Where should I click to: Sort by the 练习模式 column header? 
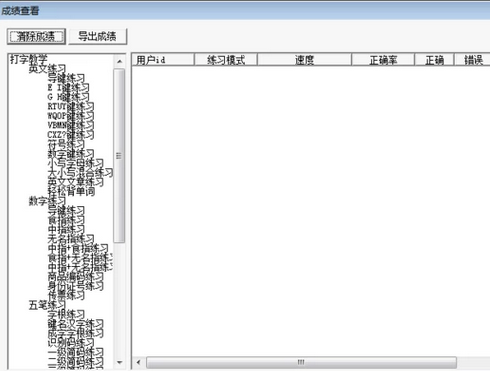(x=226, y=60)
